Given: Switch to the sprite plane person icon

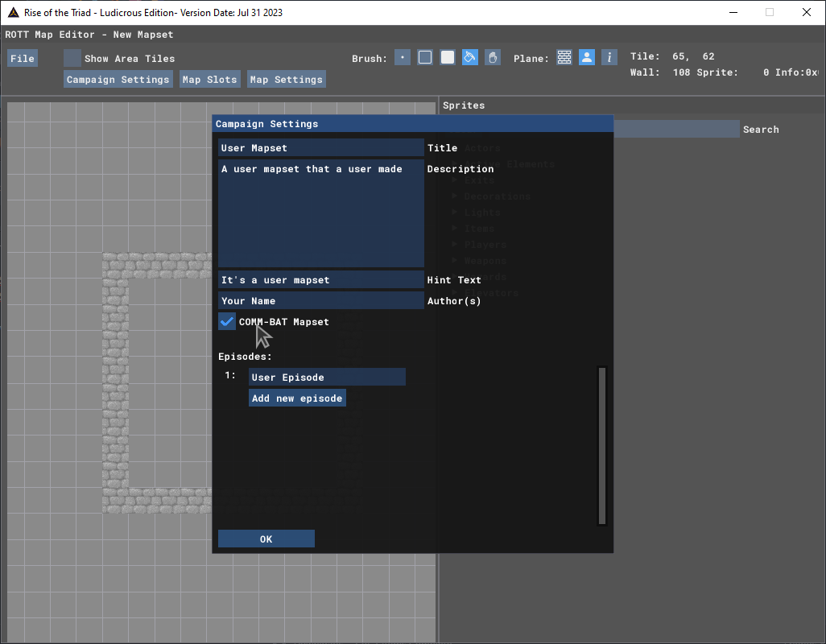Looking at the screenshot, I should [587, 57].
